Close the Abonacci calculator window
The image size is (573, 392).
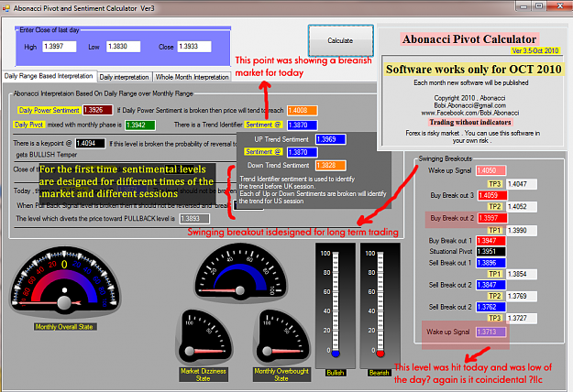560,5
